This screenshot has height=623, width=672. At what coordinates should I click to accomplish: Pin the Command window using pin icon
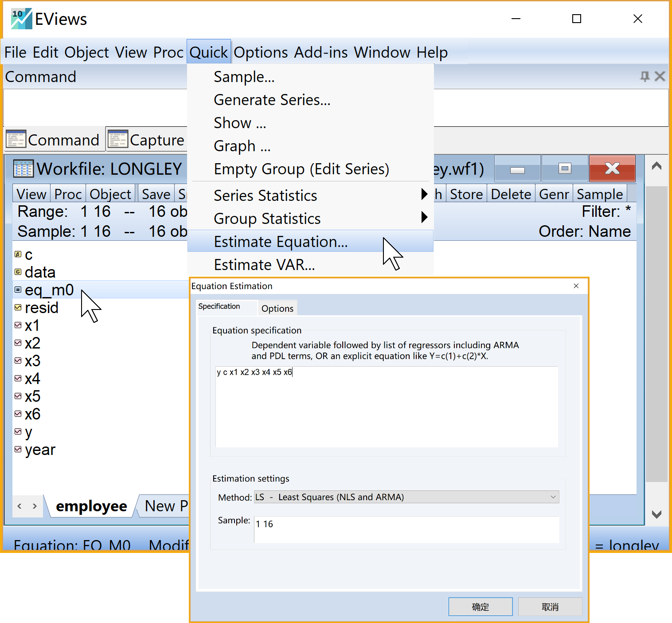pos(645,76)
